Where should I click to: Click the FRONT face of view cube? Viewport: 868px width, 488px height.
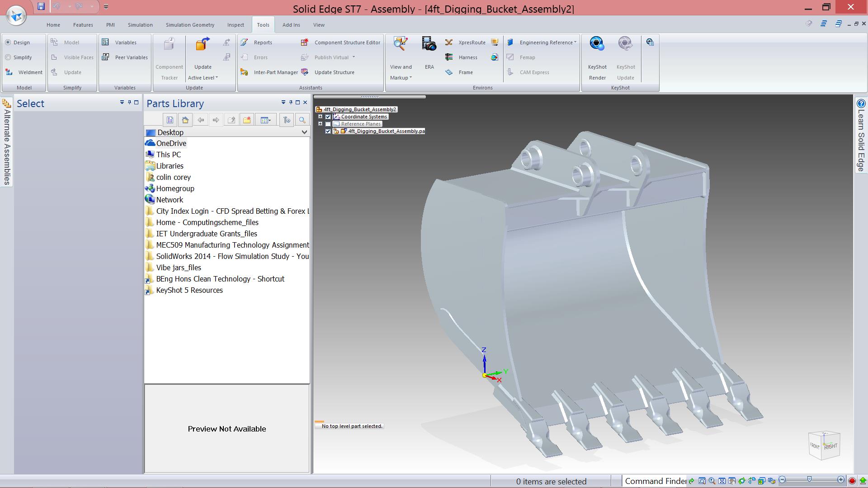[815, 446]
